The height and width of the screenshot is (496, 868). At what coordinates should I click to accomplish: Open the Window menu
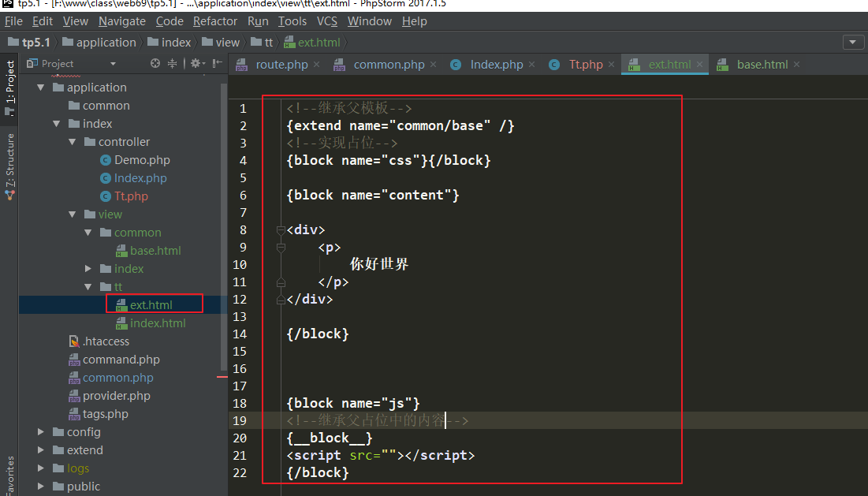[369, 21]
